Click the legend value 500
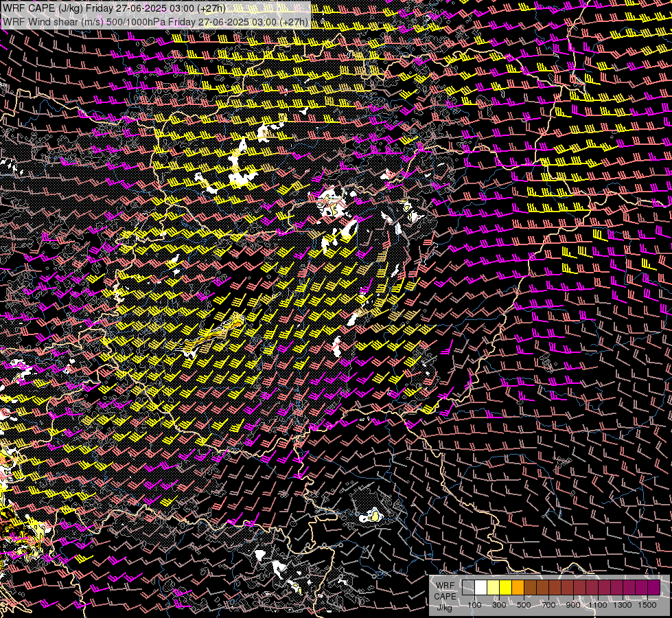The height and width of the screenshot is (618, 672). (524, 605)
